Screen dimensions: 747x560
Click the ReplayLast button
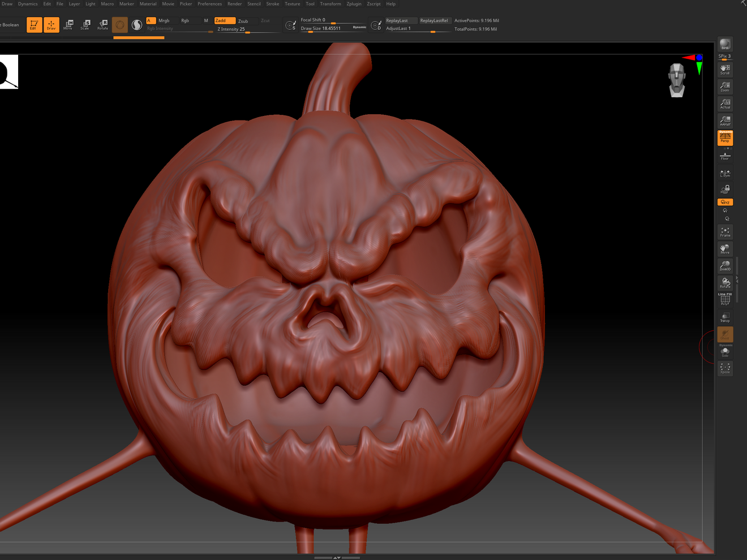(401, 20)
